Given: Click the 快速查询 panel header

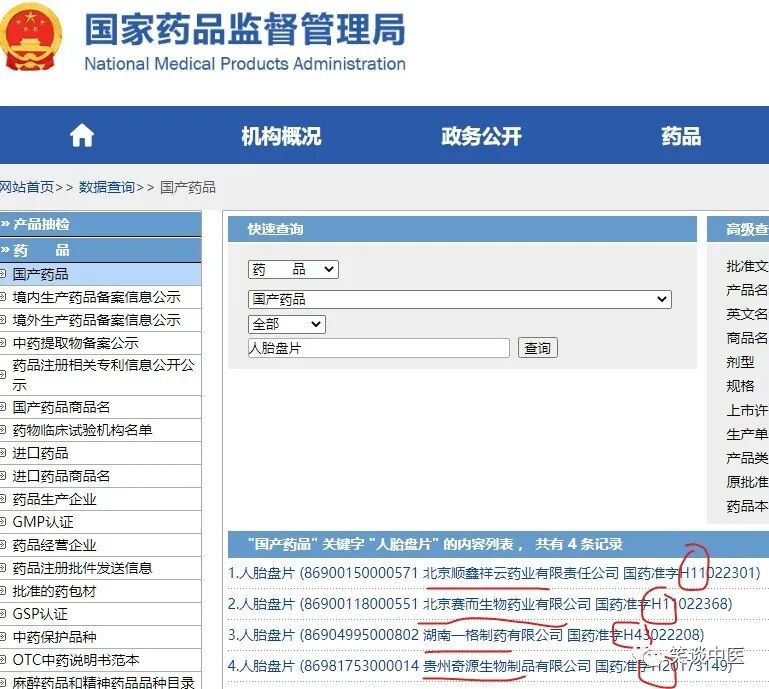Looking at the screenshot, I should click(462, 229).
